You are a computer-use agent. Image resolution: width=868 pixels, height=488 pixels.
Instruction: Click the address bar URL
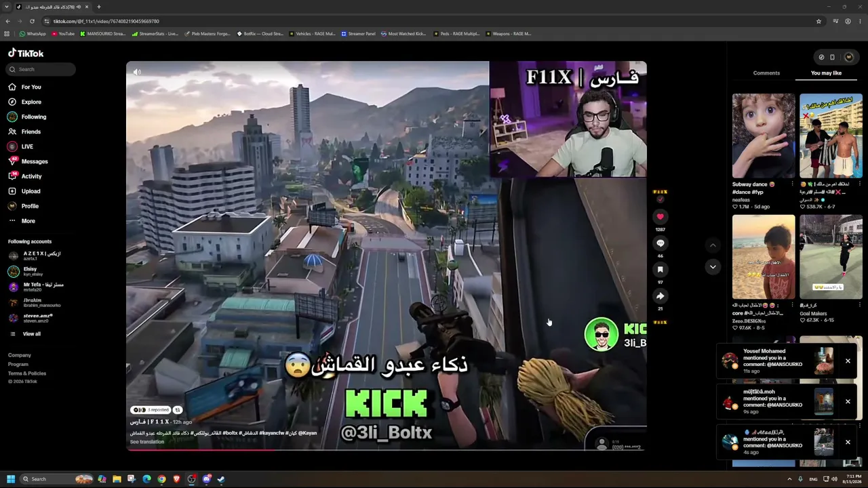(x=106, y=21)
